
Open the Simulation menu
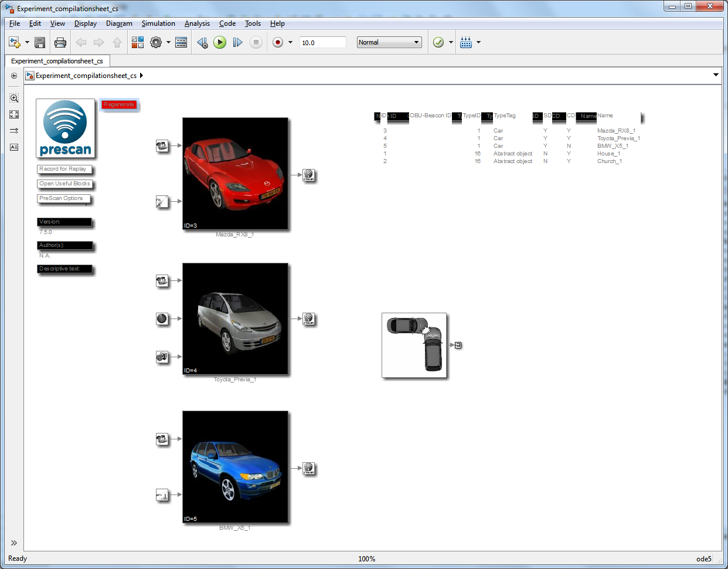pos(158,23)
